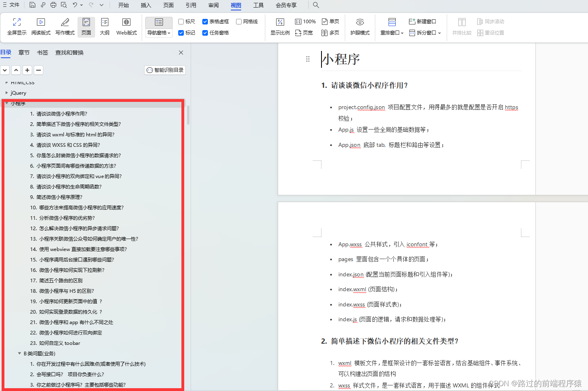Enable 写作模式 writing mode
The image size is (588, 391).
(x=64, y=26)
